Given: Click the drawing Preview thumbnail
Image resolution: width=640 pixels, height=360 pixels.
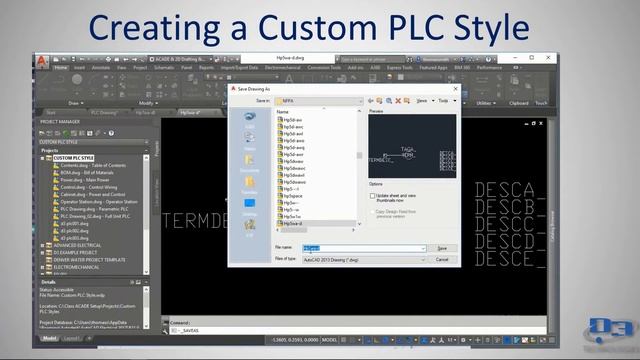Looking at the screenshot, I should pos(412,146).
